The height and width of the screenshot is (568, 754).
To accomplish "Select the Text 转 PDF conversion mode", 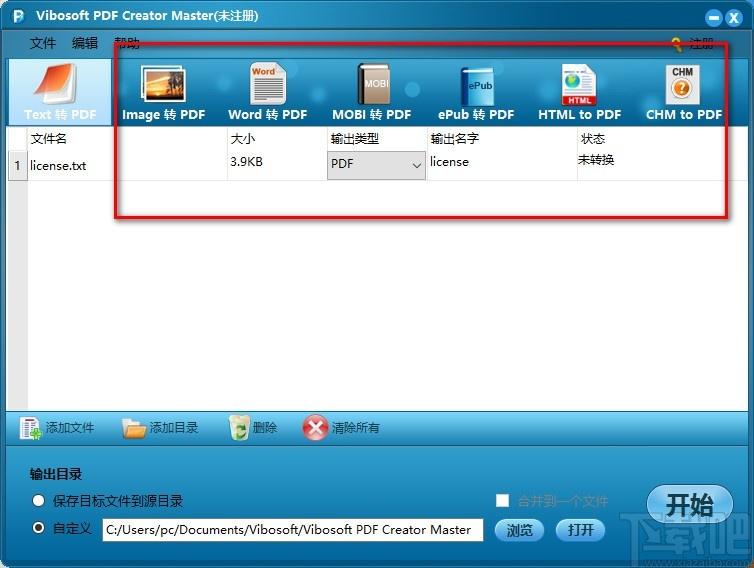I will tap(60, 92).
